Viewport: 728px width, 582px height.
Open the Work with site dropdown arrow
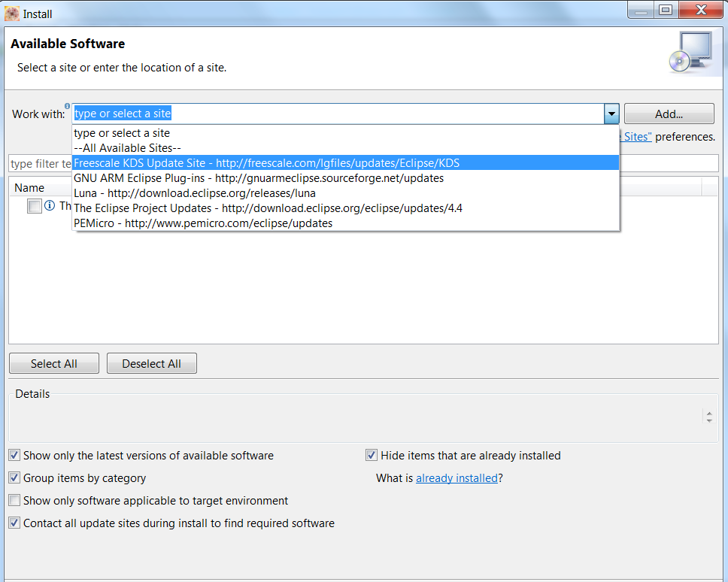pos(611,114)
